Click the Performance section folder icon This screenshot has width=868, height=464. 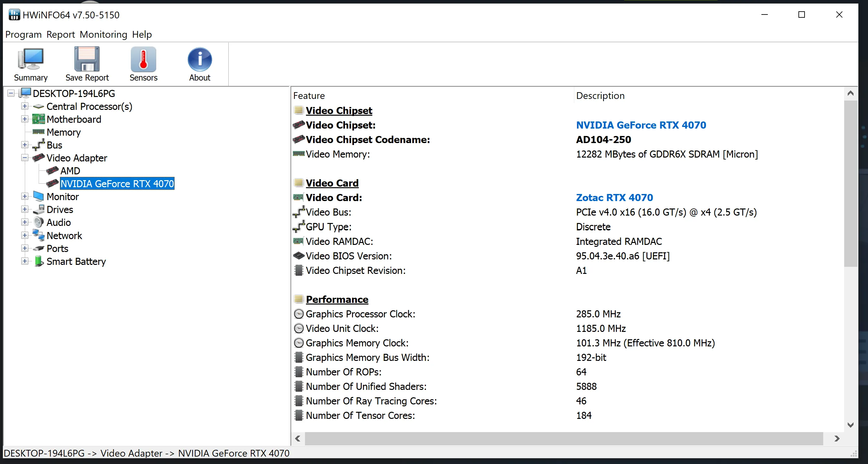[299, 299]
